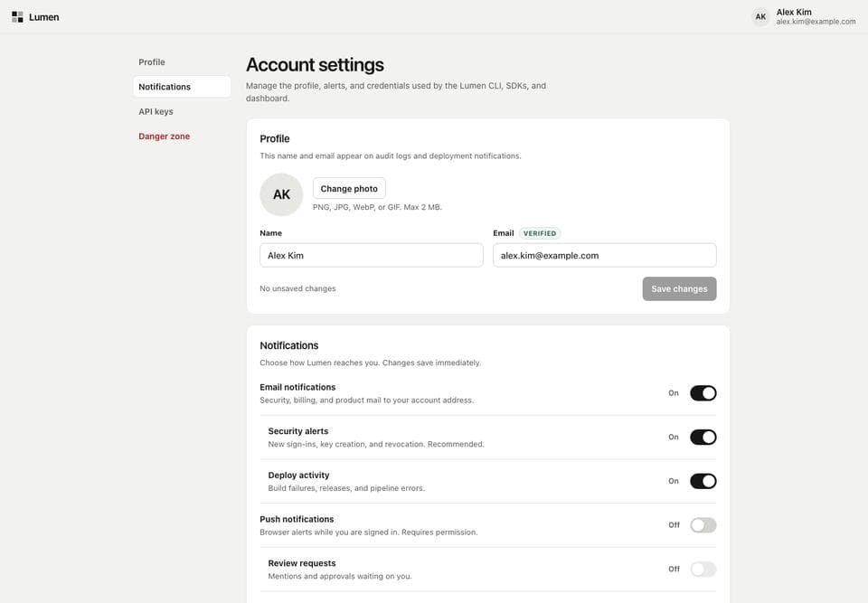Click the VERIFIED email badge
Screen dimensions: 868x603
pyautogui.click(x=540, y=233)
